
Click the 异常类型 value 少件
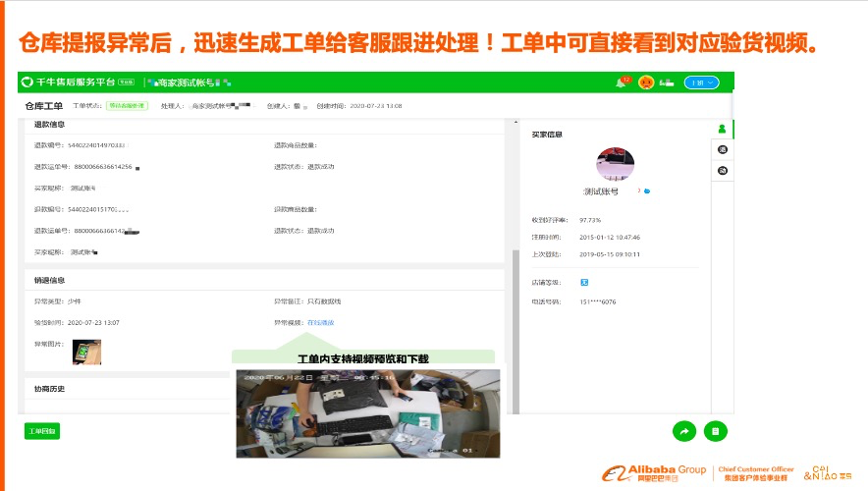[x=75, y=301]
